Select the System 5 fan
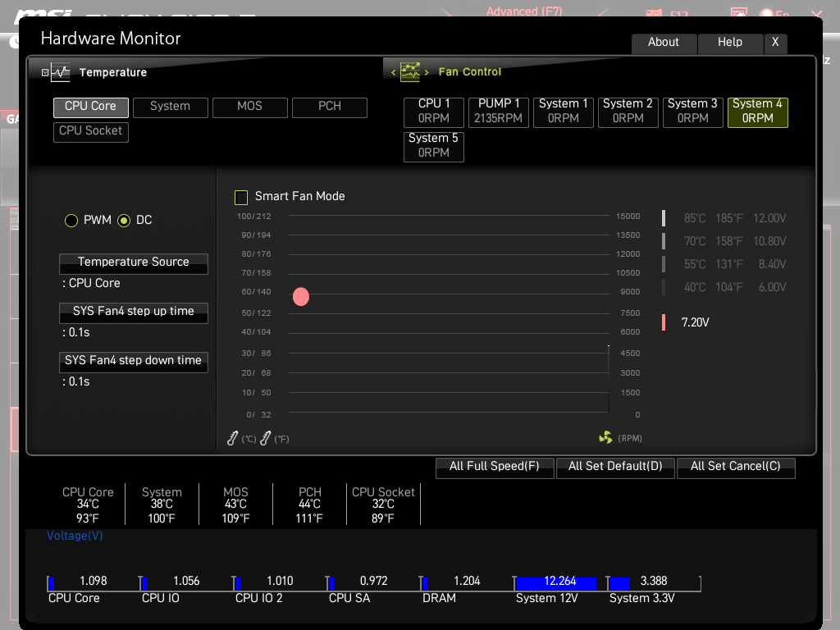 (434, 147)
